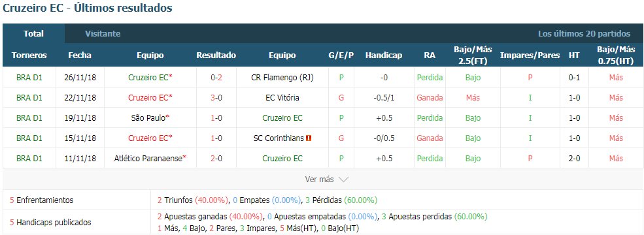Open the 0-2 match result on 26/11/18

[216, 78]
